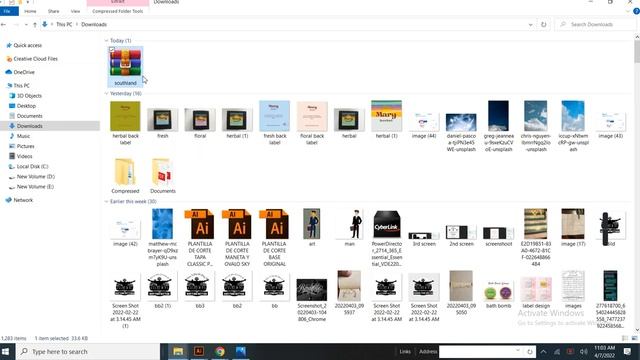Viewport: 640px width, 360px height.
Task: Open the notification center icon
Action: [x=627, y=351]
